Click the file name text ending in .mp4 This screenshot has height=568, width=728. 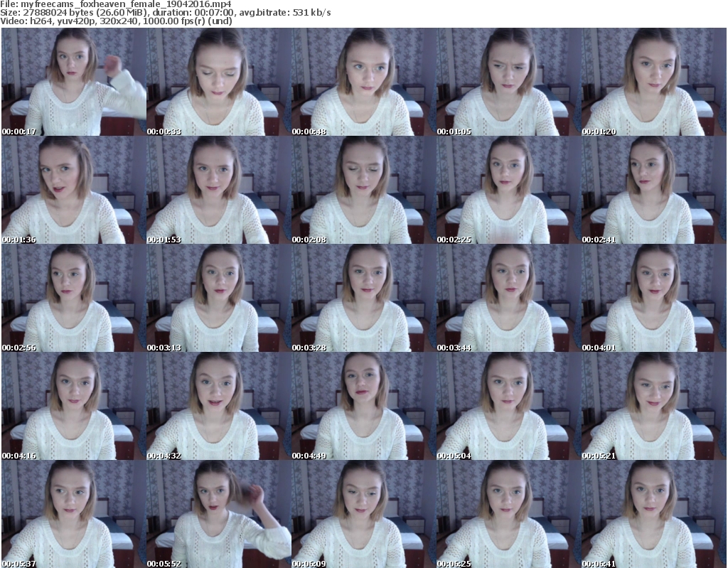coord(126,4)
